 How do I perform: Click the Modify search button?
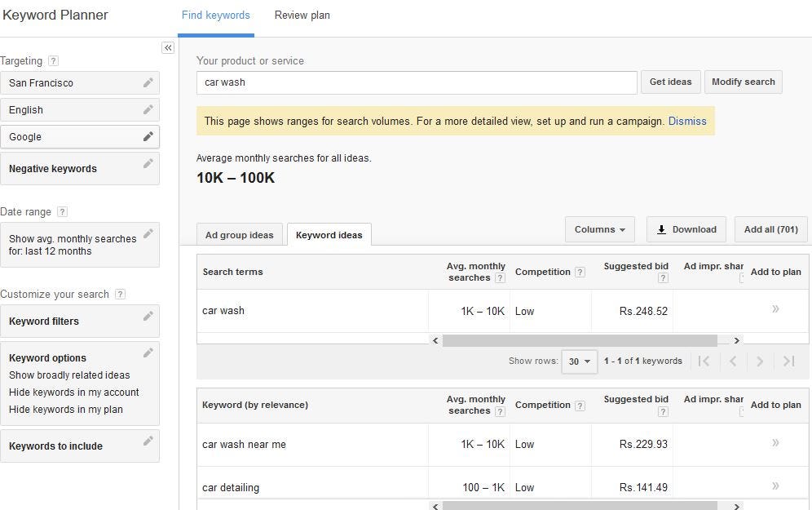tap(743, 82)
